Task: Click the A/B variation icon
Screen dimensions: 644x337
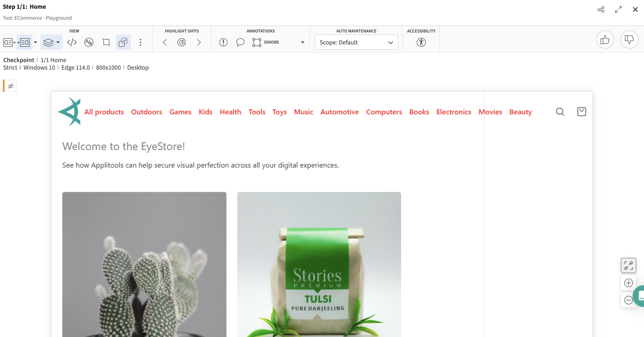Action: 89,42
